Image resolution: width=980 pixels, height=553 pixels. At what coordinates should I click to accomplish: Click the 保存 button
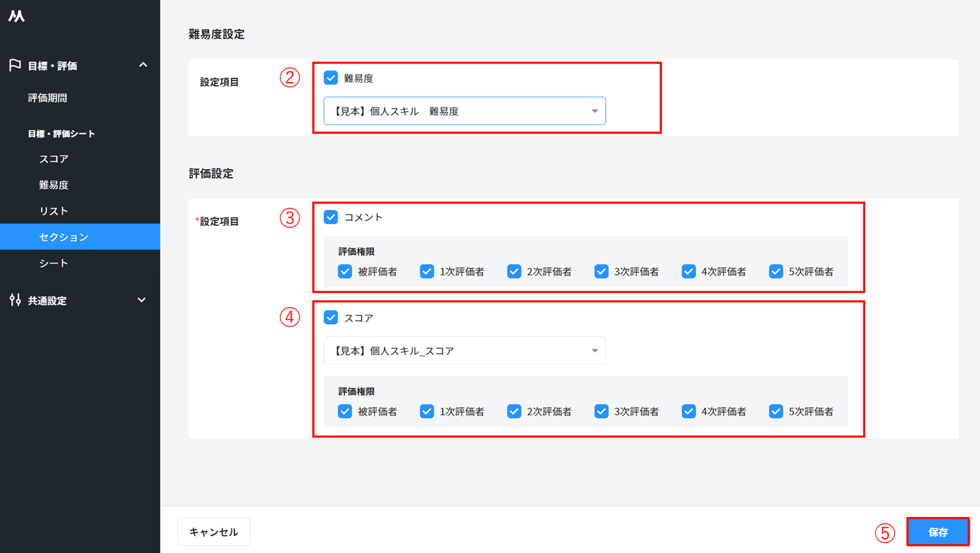point(938,532)
